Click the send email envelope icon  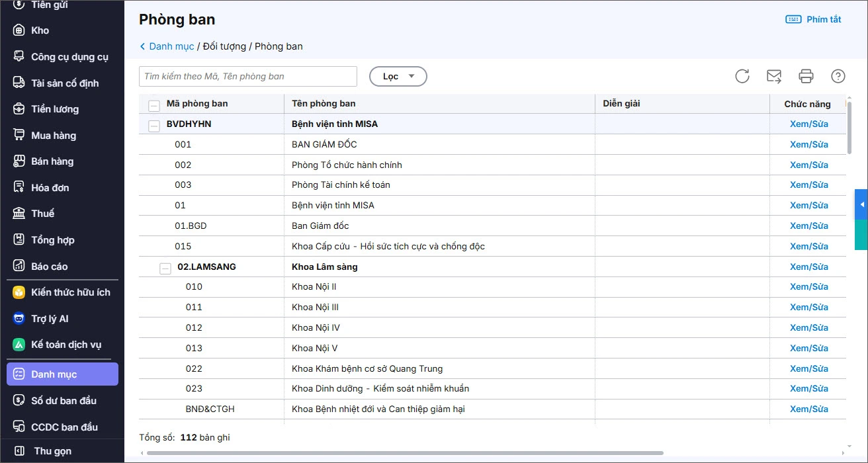click(x=774, y=76)
